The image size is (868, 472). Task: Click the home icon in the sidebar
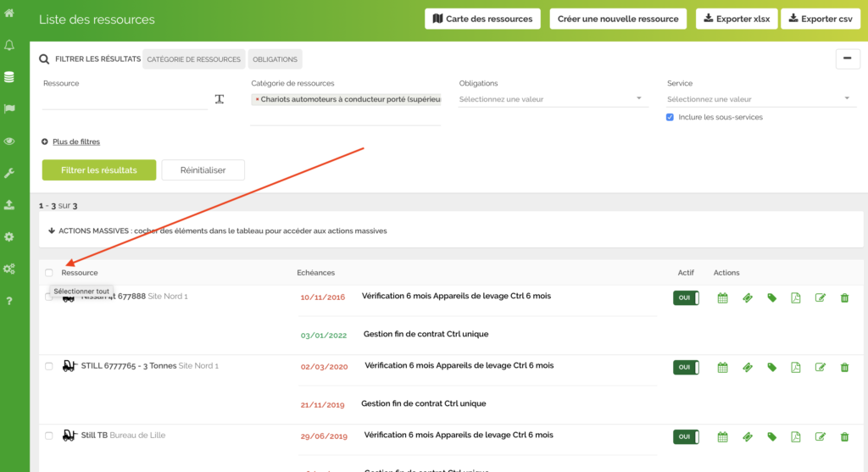tap(9, 13)
